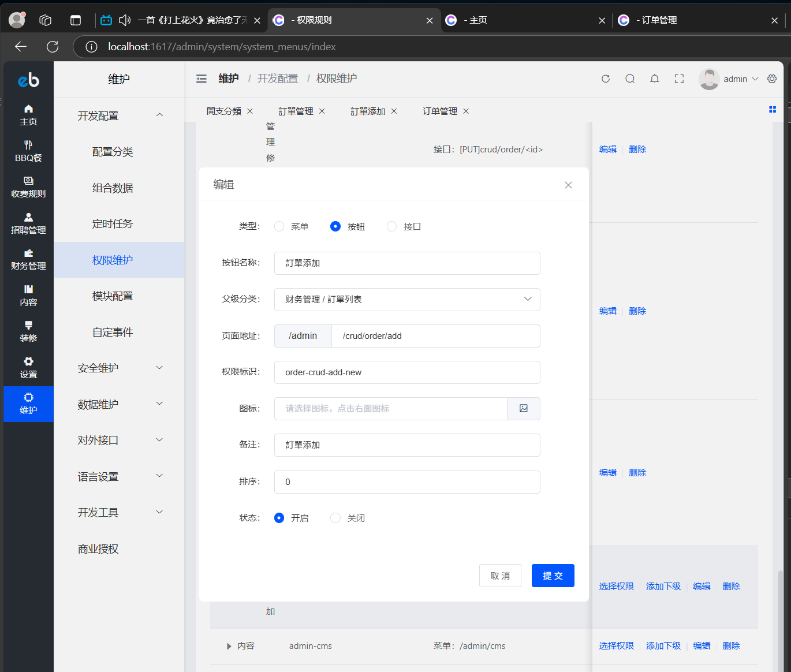
Task: Open the 装修 sidebar section
Action: [x=28, y=331]
